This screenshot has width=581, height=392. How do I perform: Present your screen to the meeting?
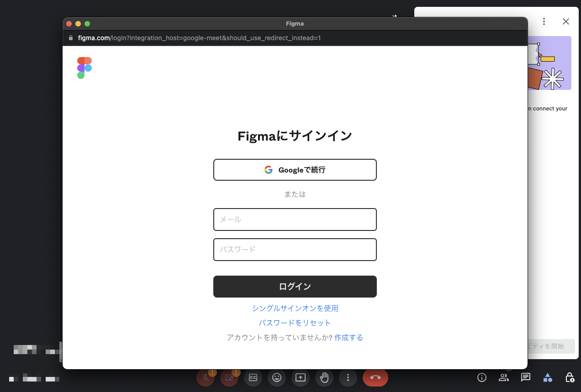click(301, 377)
